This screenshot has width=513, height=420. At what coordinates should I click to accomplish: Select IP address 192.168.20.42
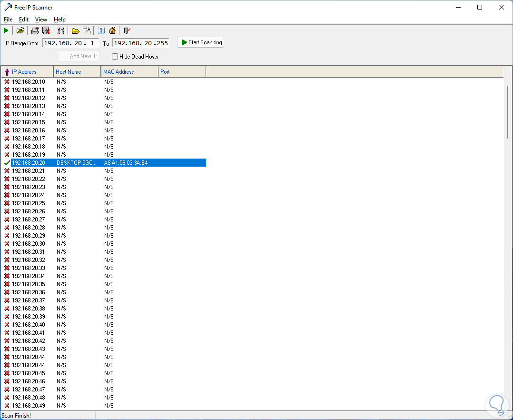point(28,341)
